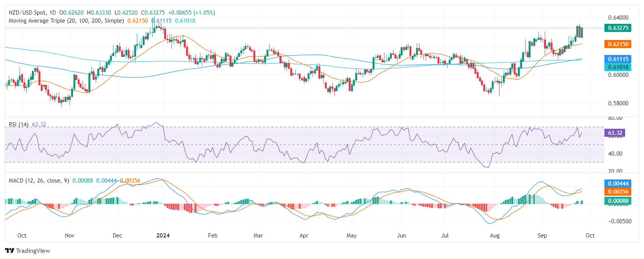Click the TradingView logo icon
Viewport: 644px width, 259px height.
point(10,251)
